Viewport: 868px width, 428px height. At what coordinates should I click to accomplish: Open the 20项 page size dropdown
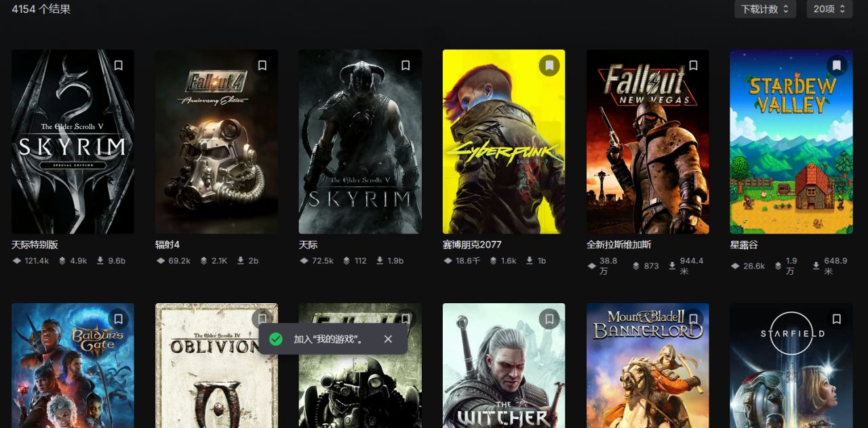[829, 9]
